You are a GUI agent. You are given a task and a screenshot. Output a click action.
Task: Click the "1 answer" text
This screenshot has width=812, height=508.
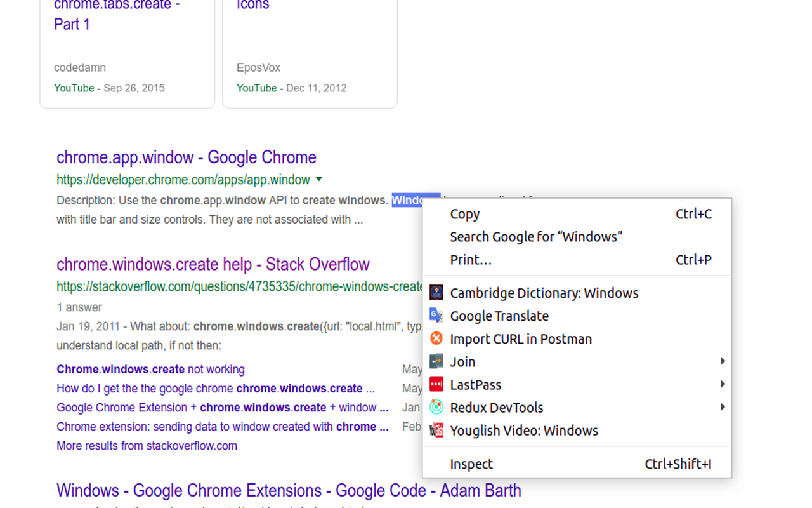[79, 307]
